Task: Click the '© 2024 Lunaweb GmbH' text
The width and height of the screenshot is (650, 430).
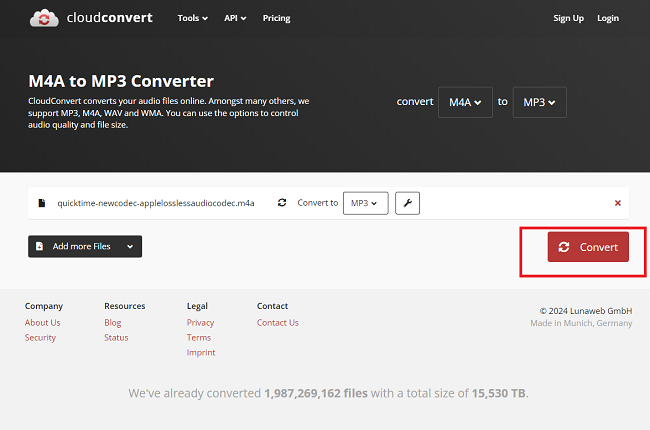Action: pyautogui.click(x=586, y=311)
